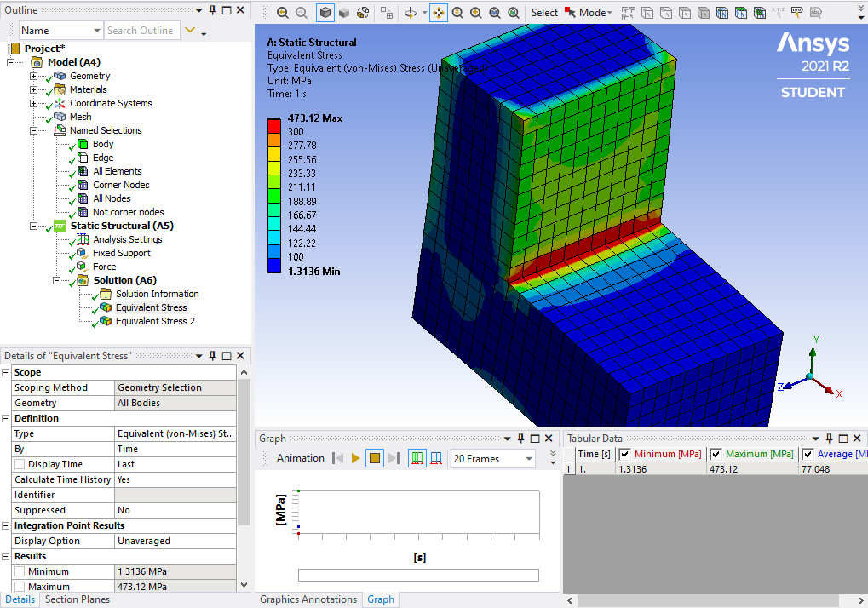Toggle the Magnifier Window tool
Viewport: 868px width, 608px height.
coord(513,13)
